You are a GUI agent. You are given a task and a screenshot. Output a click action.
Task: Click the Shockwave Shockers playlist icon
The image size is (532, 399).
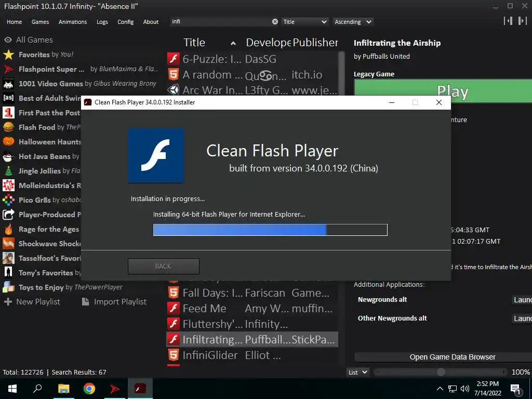pos(8,244)
